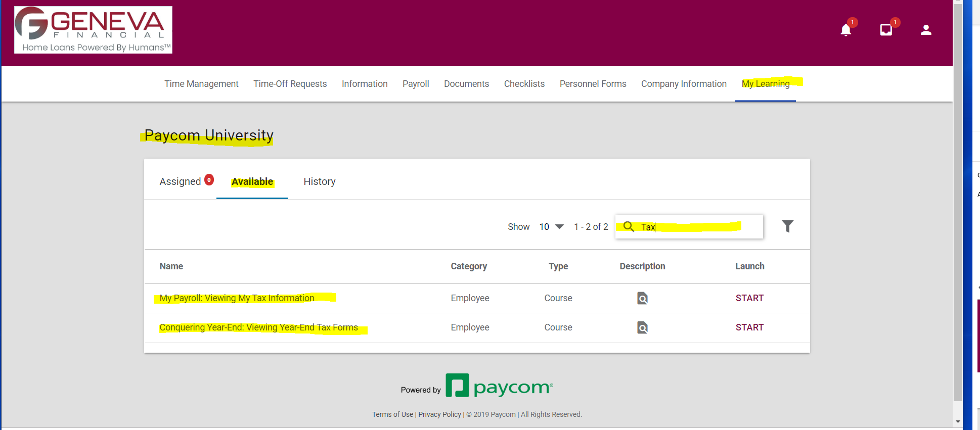
Task: Open the Checklists menu
Action: pos(524,84)
